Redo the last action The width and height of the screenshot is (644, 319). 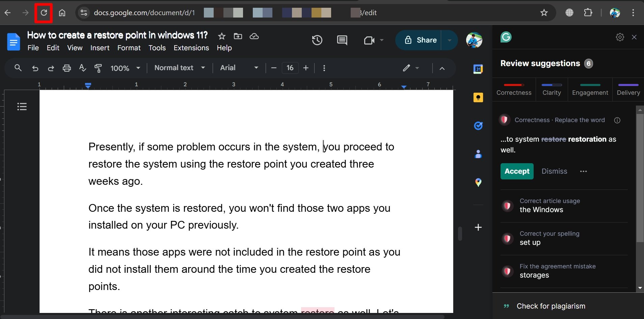pyautogui.click(x=51, y=68)
